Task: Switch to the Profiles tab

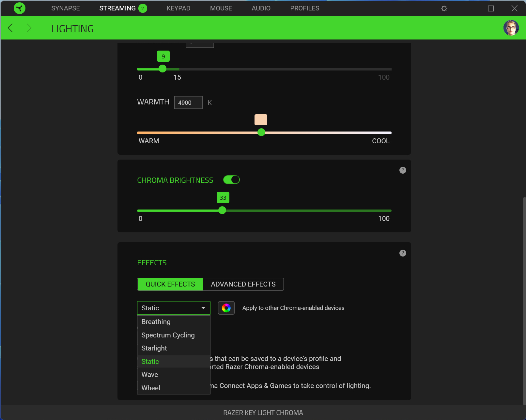Action: pos(305,8)
